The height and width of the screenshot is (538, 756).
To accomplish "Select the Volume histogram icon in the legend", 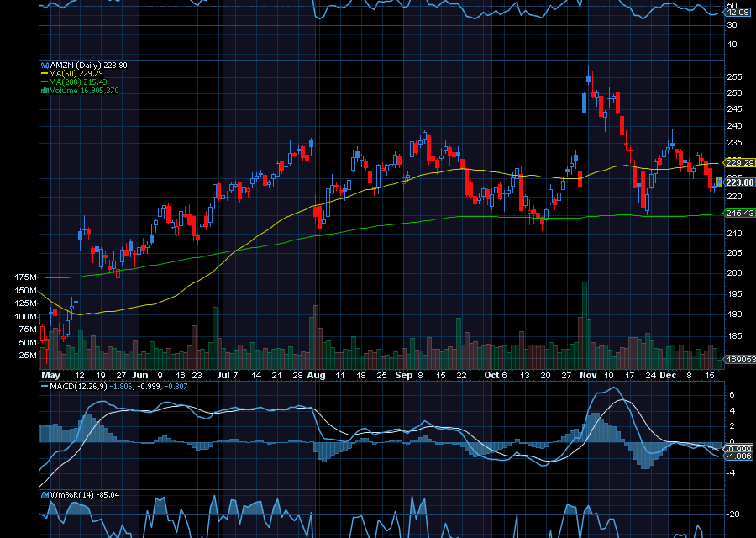I will pos(45,90).
